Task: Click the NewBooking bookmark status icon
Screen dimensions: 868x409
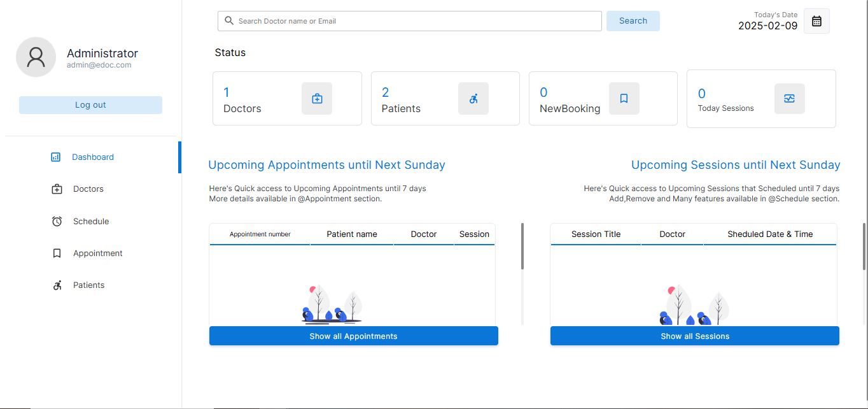Action: [624, 99]
